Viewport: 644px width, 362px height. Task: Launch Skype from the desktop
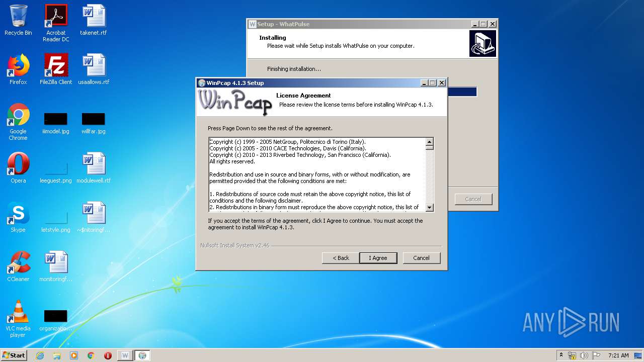tap(18, 217)
